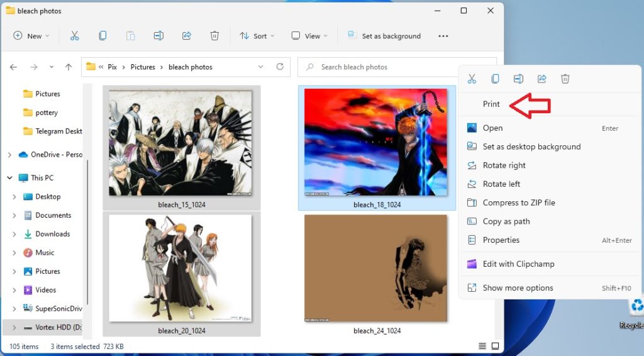
Task: Switch to details view icon in status bar
Action: click(x=482, y=346)
